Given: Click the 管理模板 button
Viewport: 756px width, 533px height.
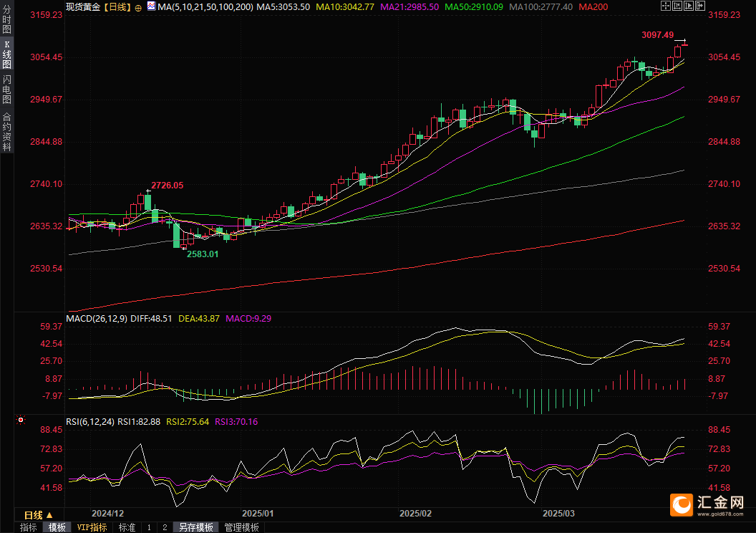Looking at the screenshot, I should tap(241, 527).
